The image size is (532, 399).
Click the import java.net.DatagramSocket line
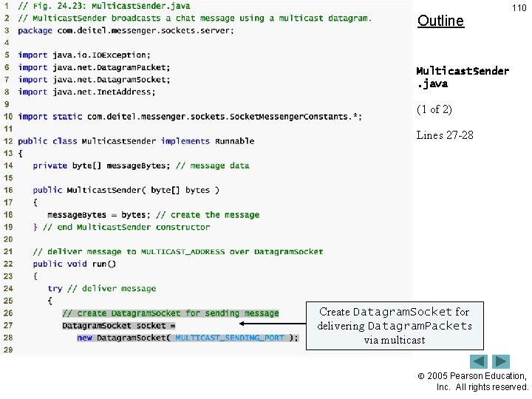coord(94,80)
